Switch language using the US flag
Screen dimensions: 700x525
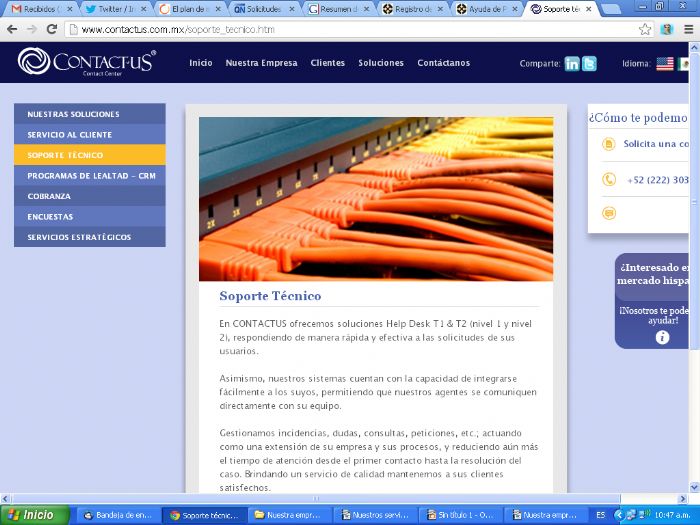(665, 63)
